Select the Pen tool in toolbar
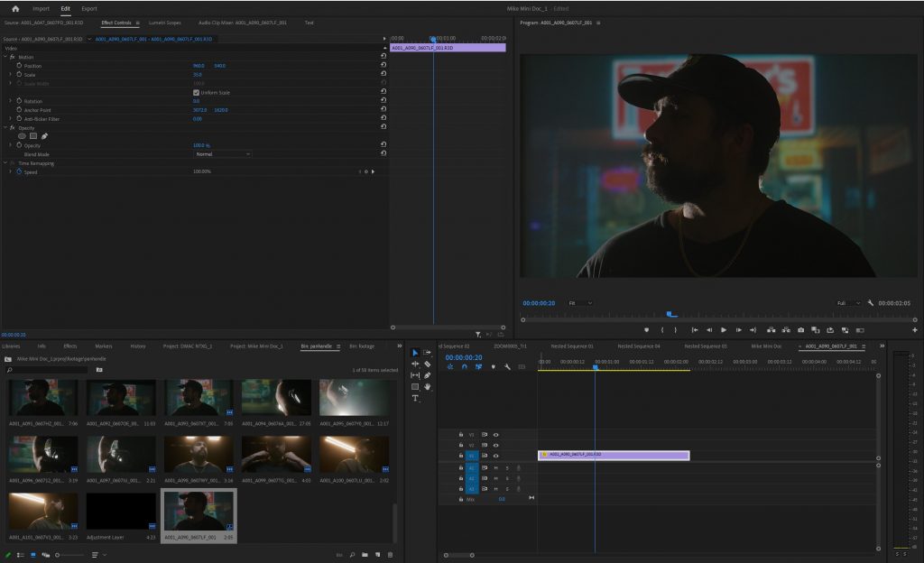 click(x=427, y=375)
